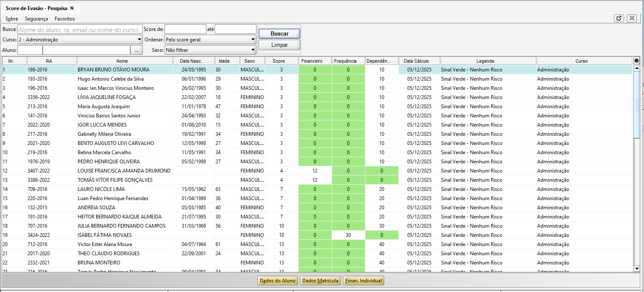The width and height of the screenshot is (644, 292).
Task: Expand the Curso dropdown
Action: point(139,40)
